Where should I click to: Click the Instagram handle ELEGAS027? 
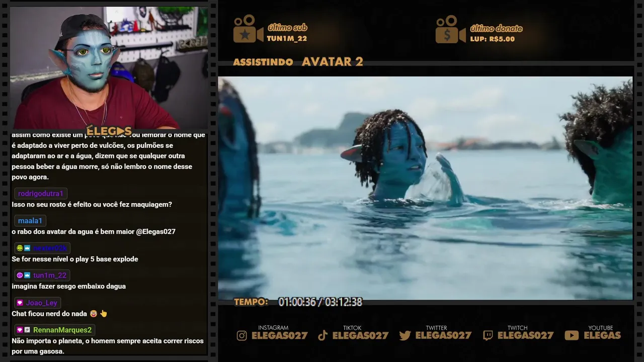pos(279,335)
